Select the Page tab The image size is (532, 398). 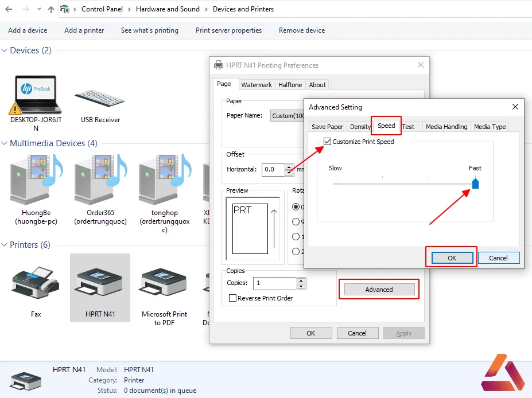point(224,84)
